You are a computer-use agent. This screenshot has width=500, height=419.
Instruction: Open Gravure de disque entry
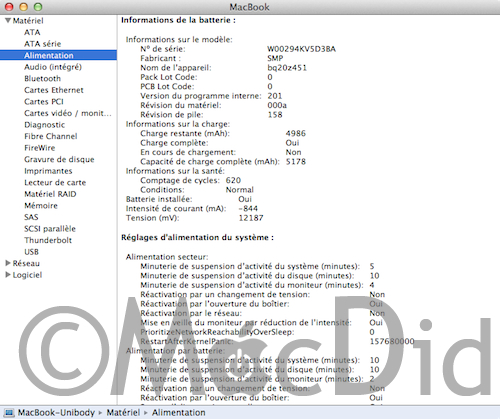tap(59, 159)
